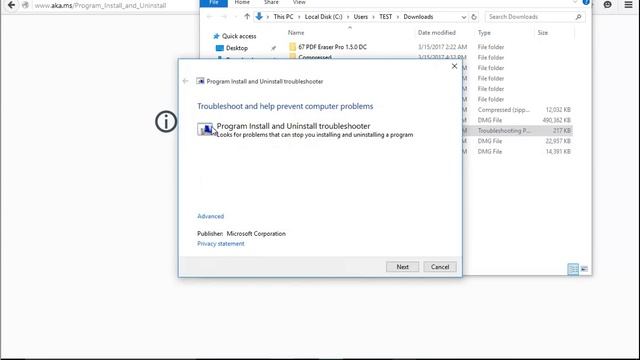Click the troubleshooter dialog back arrow
Image resolution: width=640 pixels, height=360 pixels.
click(x=185, y=81)
